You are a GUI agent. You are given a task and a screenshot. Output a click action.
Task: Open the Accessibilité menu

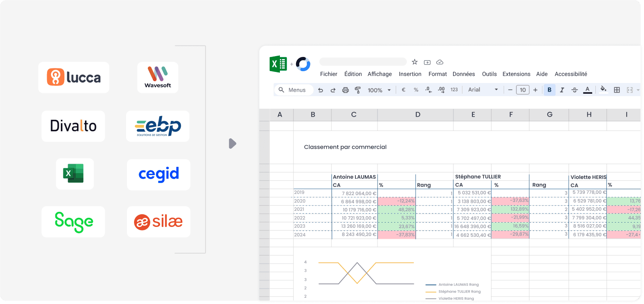point(571,74)
